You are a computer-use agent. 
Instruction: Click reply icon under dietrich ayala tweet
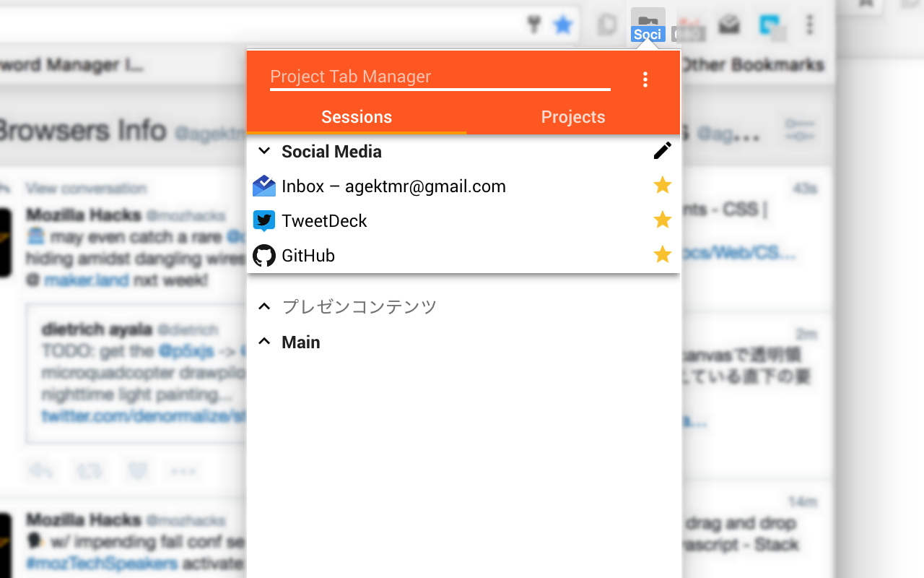click(41, 471)
